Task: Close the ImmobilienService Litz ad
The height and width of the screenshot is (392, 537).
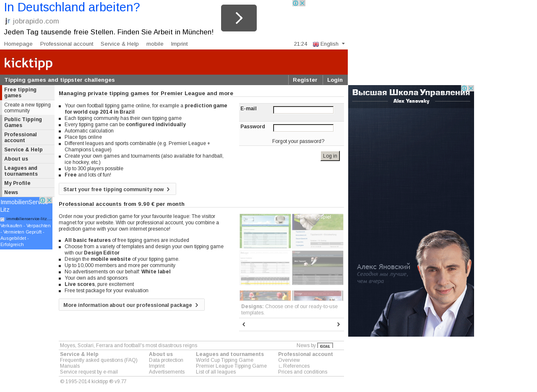Action: [x=49, y=200]
